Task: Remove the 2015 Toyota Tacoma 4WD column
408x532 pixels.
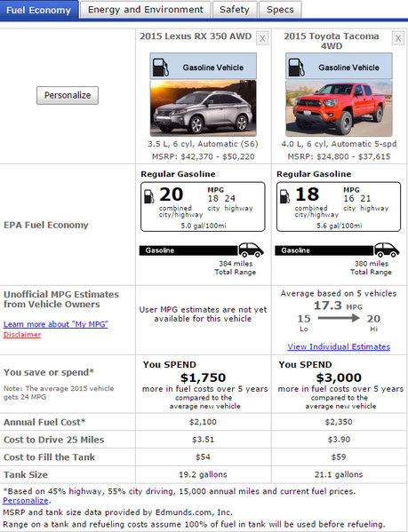Action: coord(398,38)
